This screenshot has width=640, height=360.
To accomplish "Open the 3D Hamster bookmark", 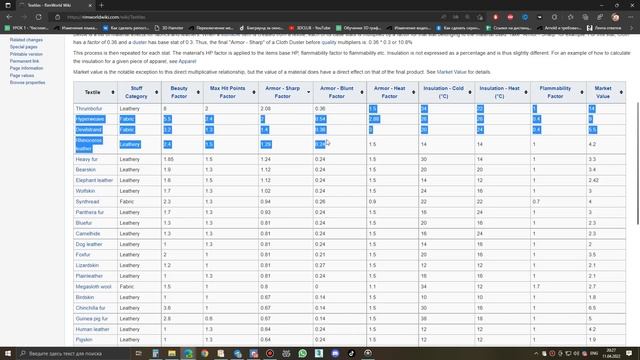I will 169,28.
